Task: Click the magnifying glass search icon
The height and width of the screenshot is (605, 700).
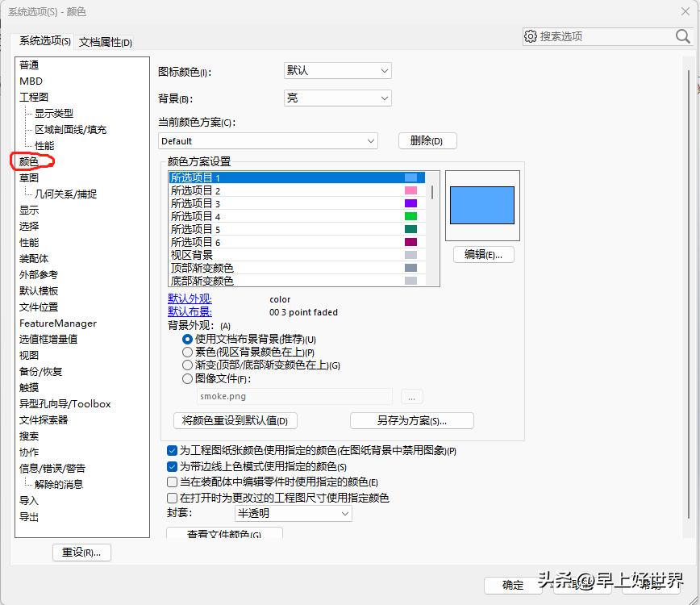Action: [681, 36]
